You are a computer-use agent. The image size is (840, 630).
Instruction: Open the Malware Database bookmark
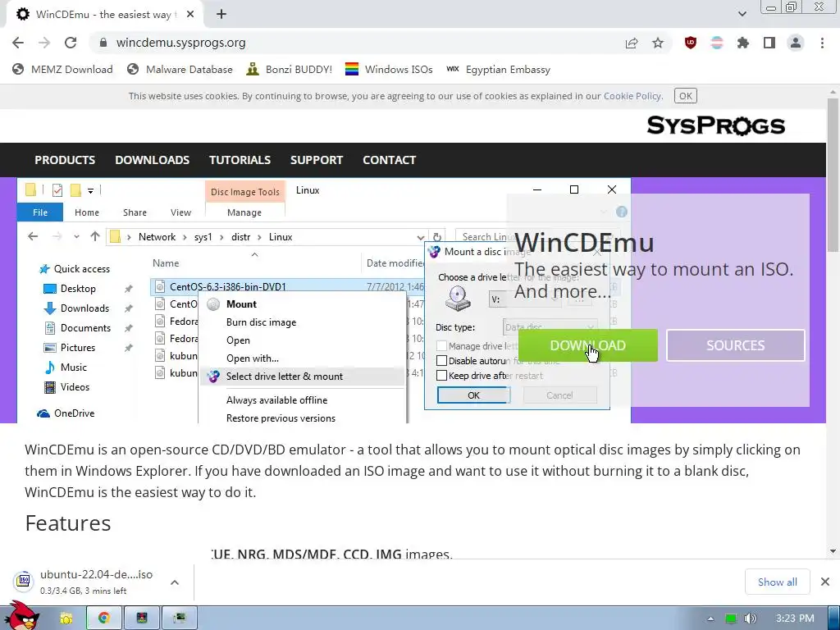click(180, 69)
